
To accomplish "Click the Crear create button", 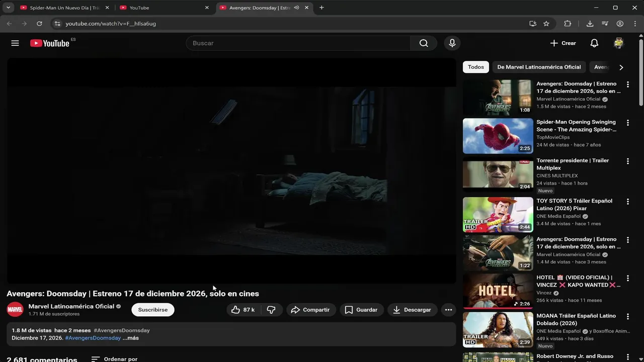I will (x=563, y=43).
